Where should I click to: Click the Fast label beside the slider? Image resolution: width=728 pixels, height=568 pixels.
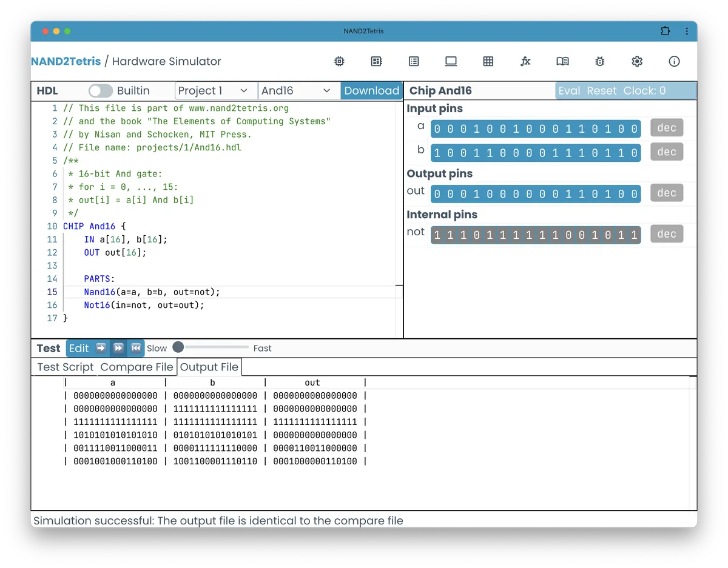[263, 349]
